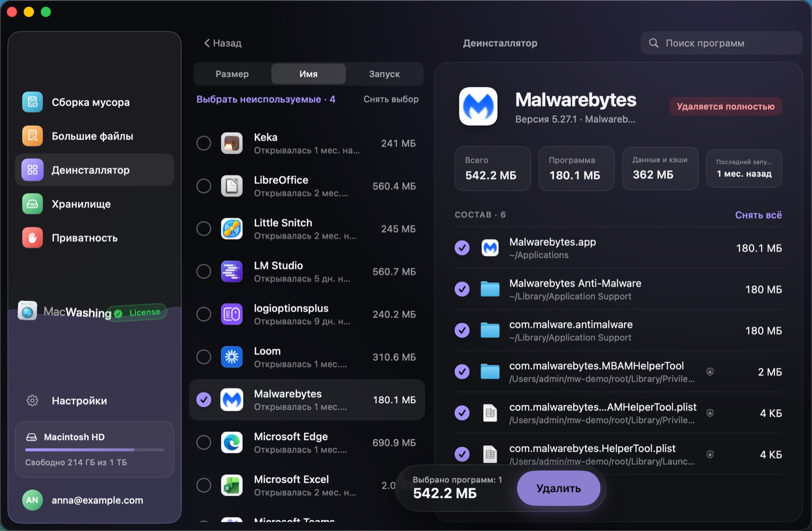
Task: Click the Настройки gear icon
Action: click(32, 401)
